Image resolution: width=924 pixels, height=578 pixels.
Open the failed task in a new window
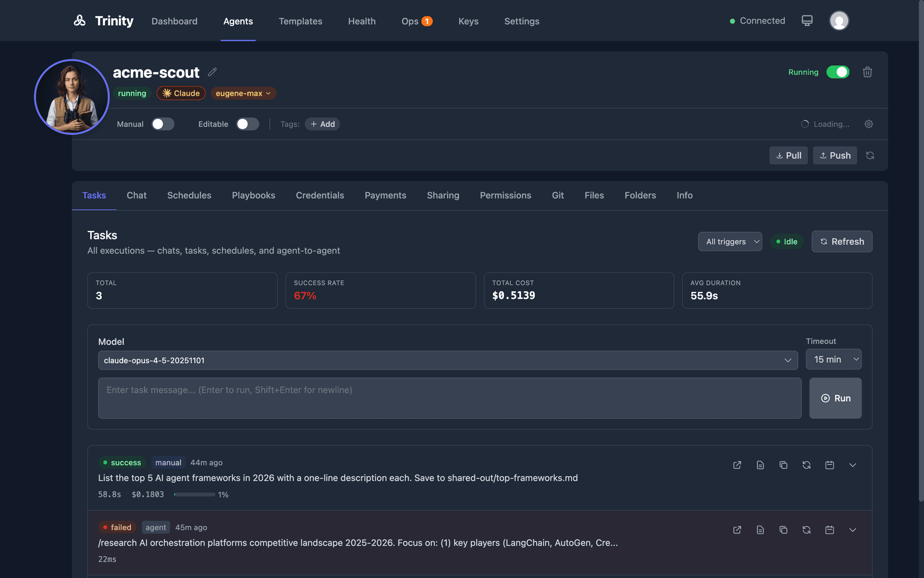point(737,530)
